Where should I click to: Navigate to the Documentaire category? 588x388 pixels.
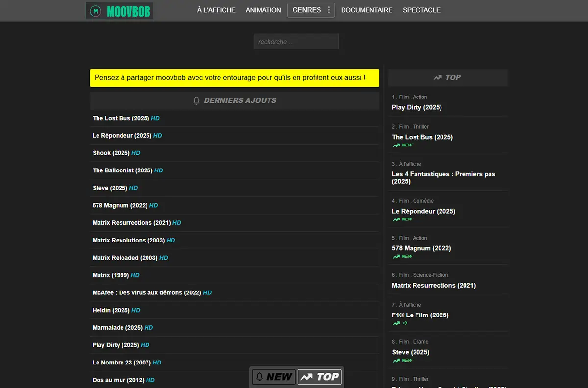[367, 10]
